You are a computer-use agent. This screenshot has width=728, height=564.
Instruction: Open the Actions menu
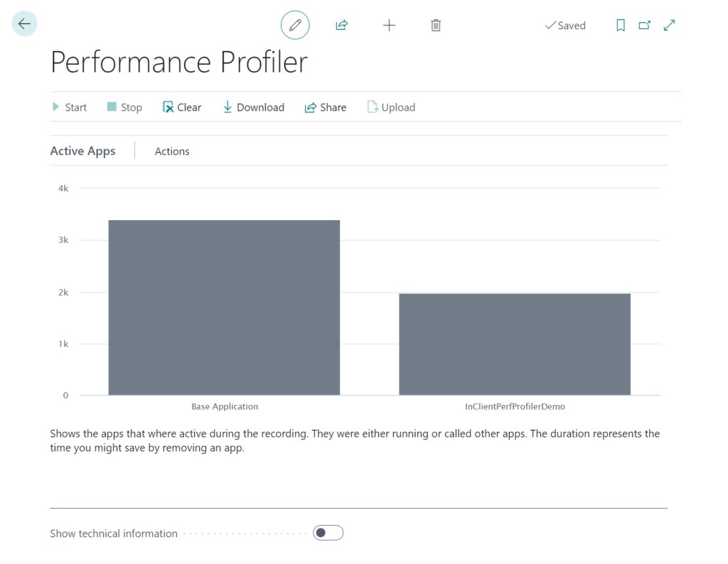pyautogui.click(x=172, y=151)
